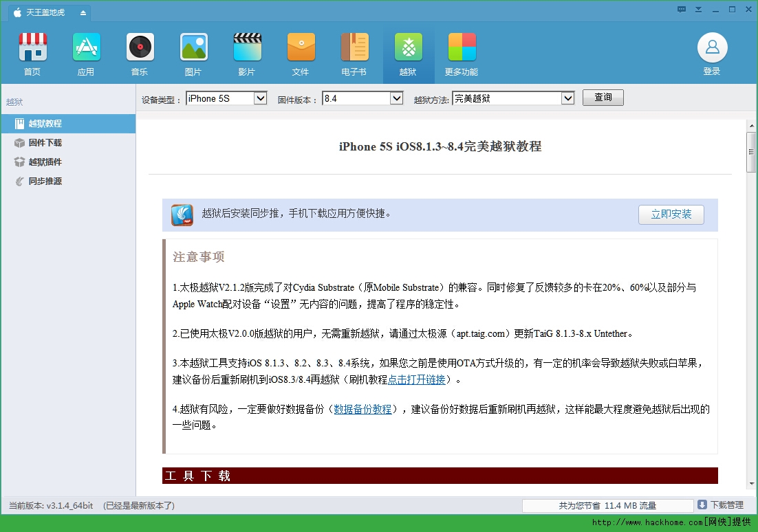Open the 音乐 music icon
The image size is (758, 532).
pos(140,47)
